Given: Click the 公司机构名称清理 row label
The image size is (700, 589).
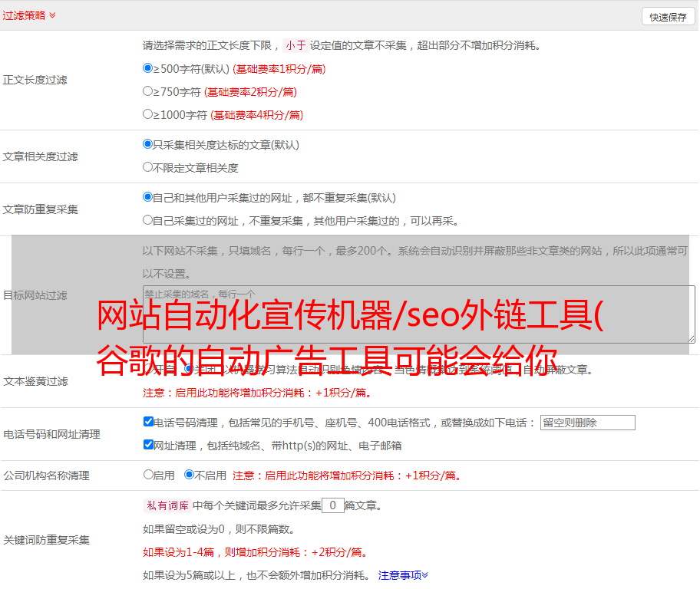Looking at the screenshot, I should [46, 475].
